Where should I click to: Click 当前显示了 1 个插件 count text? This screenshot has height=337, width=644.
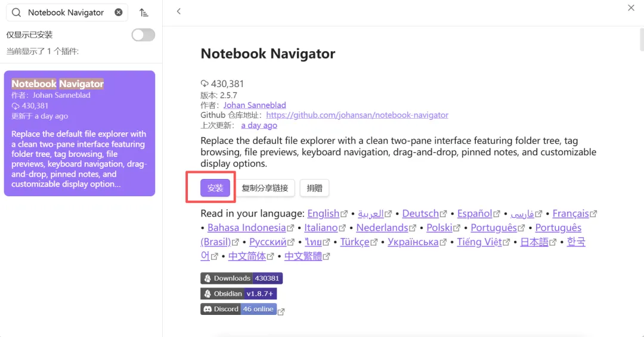[x=42, y=51]
